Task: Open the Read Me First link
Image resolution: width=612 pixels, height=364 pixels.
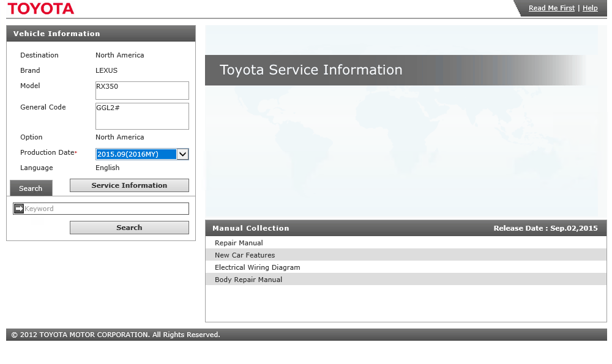Action: click(x=551, y=8)
